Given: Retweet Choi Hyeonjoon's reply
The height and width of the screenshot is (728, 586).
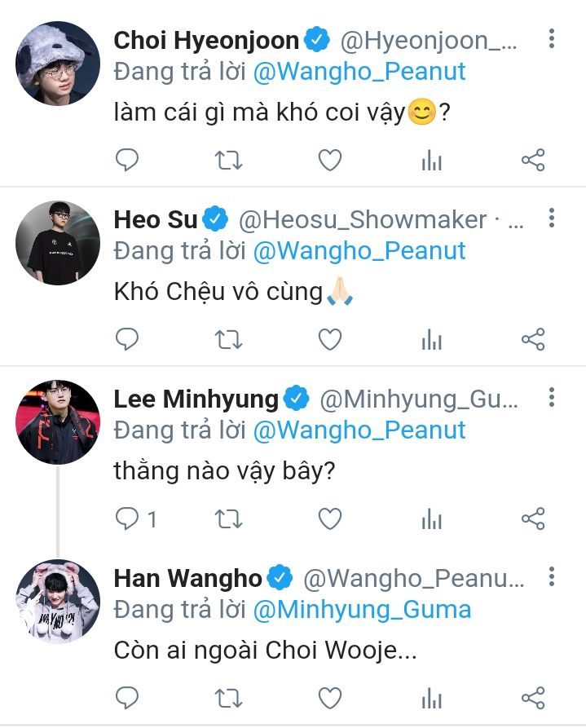Looking at the screenshot, I should coord(228,161).
